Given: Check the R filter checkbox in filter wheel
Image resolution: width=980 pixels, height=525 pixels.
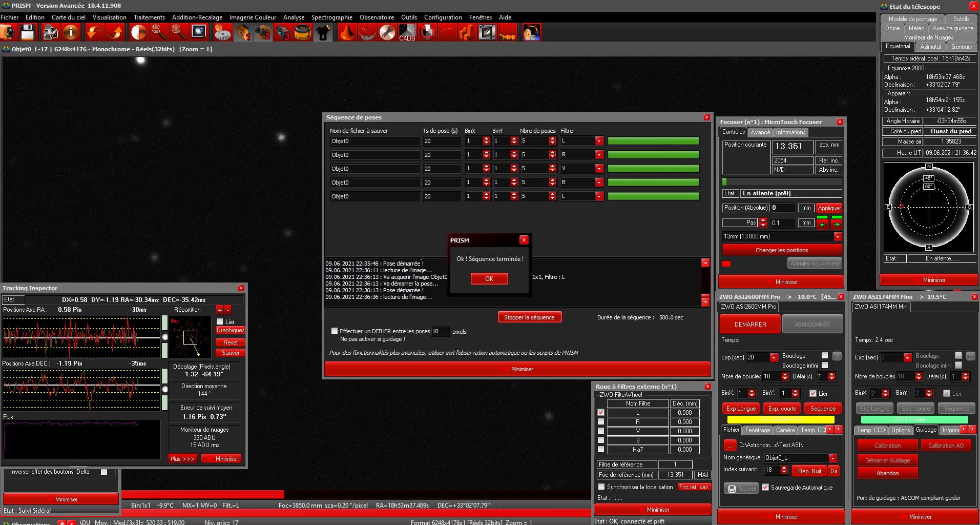Looking at the screenshot, I should (601, 422).
